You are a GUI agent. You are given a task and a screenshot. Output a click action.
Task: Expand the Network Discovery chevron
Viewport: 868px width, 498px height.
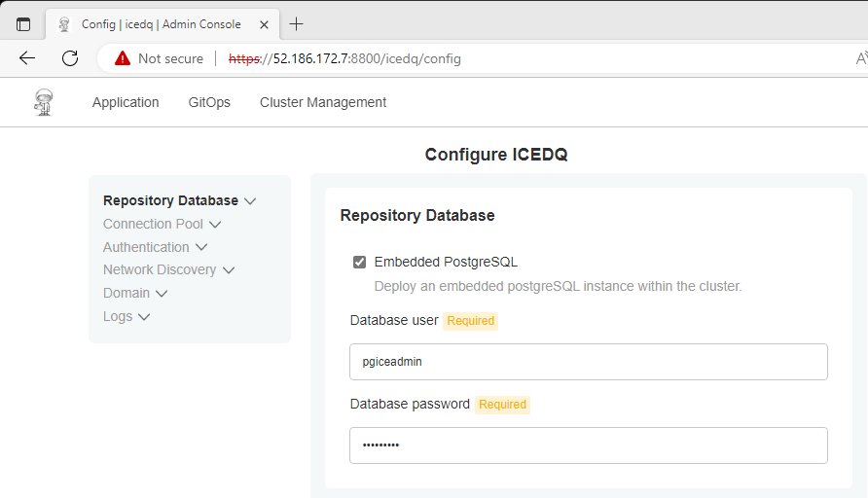229,270
